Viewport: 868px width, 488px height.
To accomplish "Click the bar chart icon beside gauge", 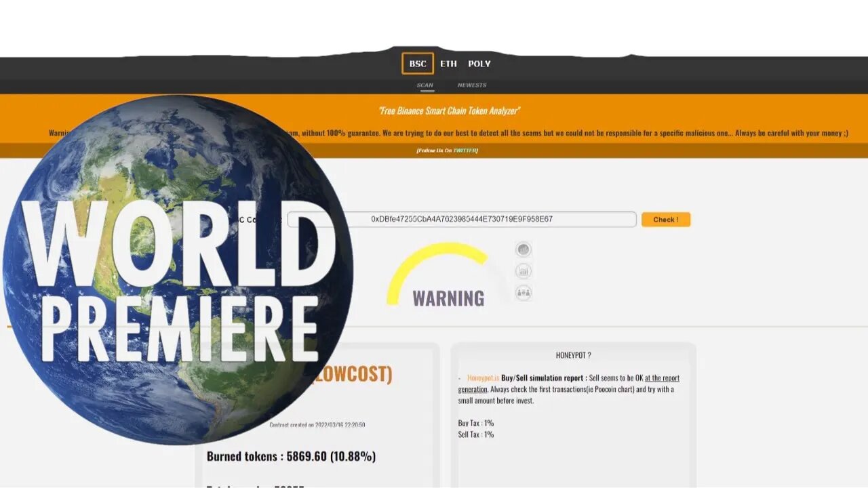I will pyautogui.click(x=524, y=271).
